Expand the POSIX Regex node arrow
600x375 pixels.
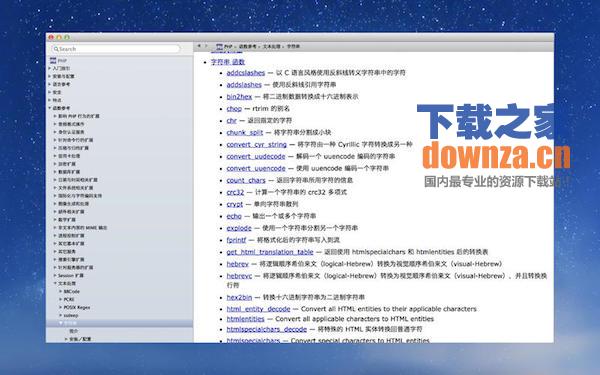(x=60, y=307)
